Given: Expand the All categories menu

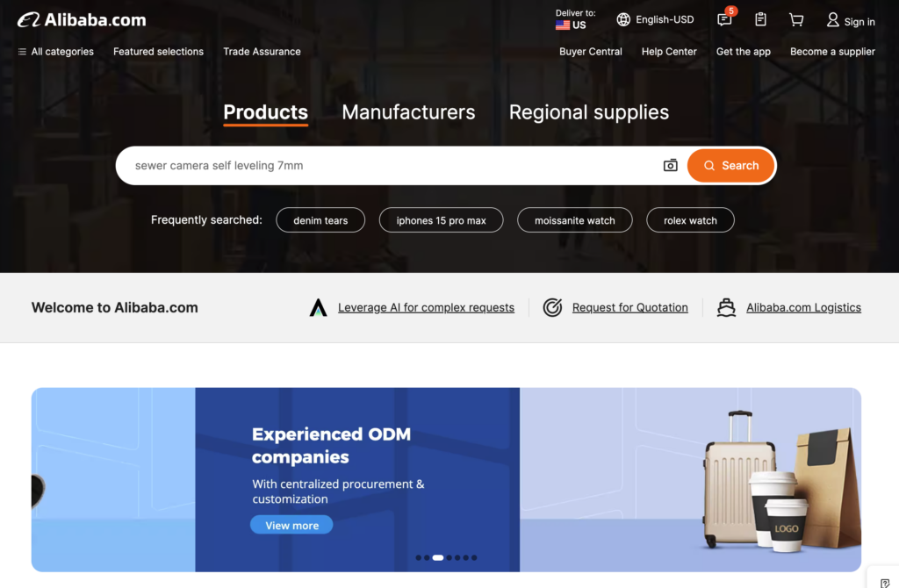Looking at the screenshot, I should click(55, 52).
